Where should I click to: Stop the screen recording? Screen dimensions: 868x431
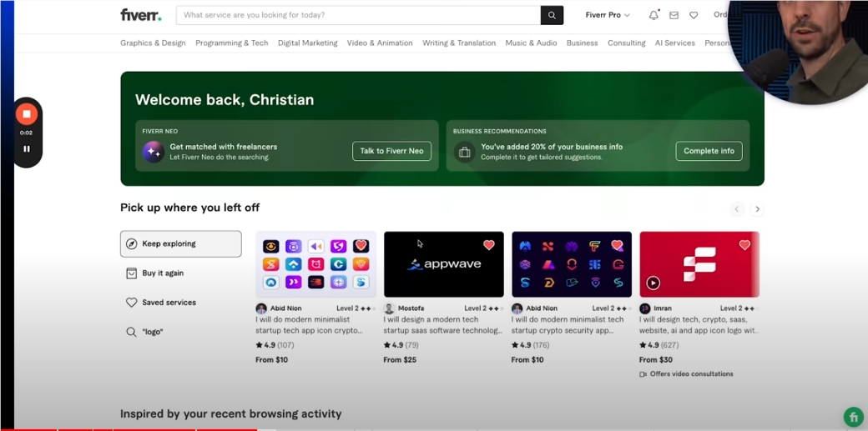[x=27, y=114]
